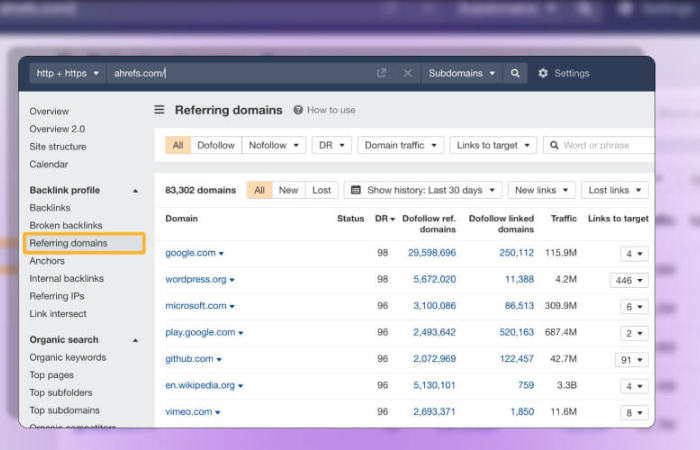
Task: Open the http + https protocol dropdown
Action: (68, 73)
